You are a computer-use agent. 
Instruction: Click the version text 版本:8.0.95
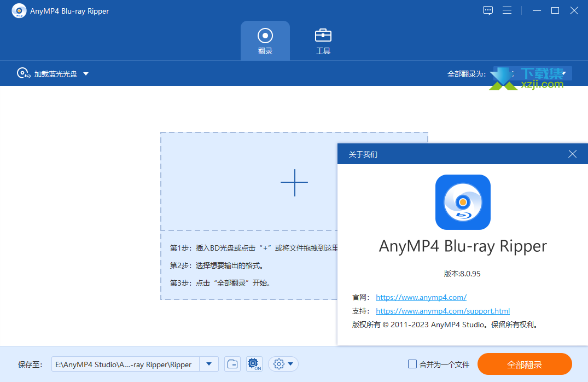462,274
